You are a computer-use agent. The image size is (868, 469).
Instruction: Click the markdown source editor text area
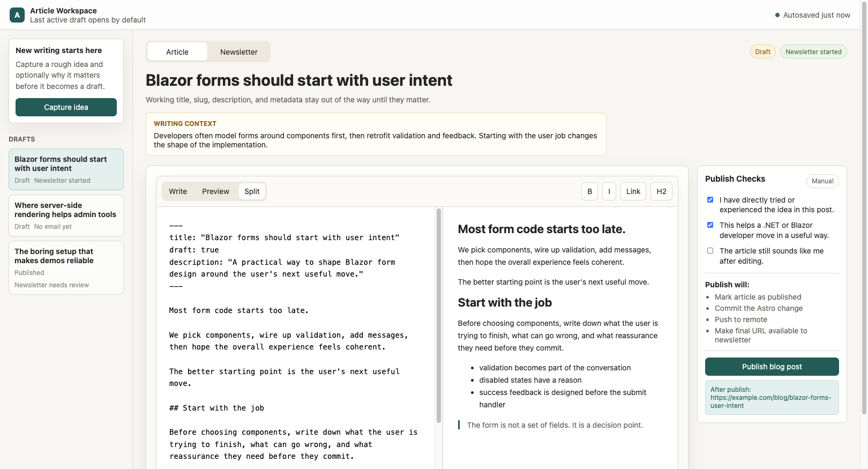click(296, 338)
